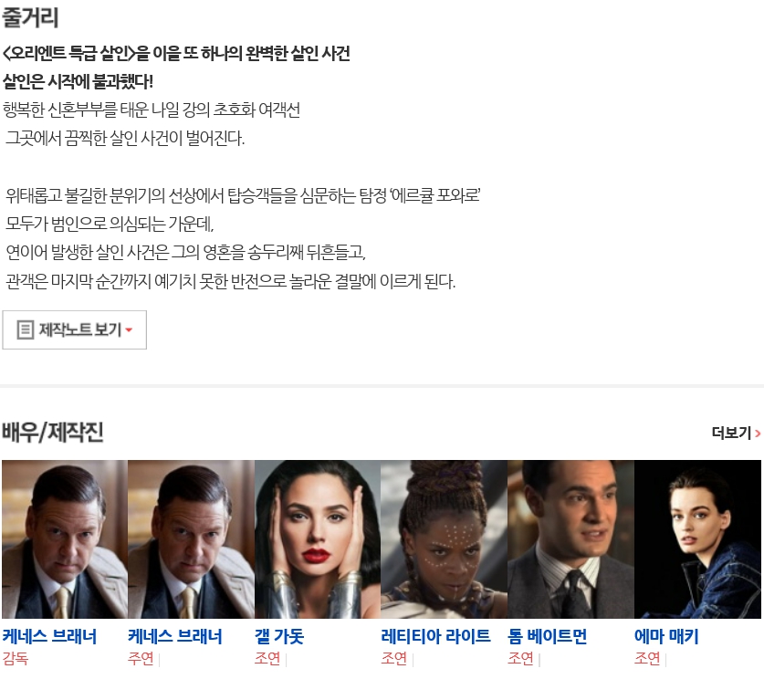The image size is (764, 700).
Task: Open the 갤 가돗 photo thumbnail
Action: click(x=318, y=539)
